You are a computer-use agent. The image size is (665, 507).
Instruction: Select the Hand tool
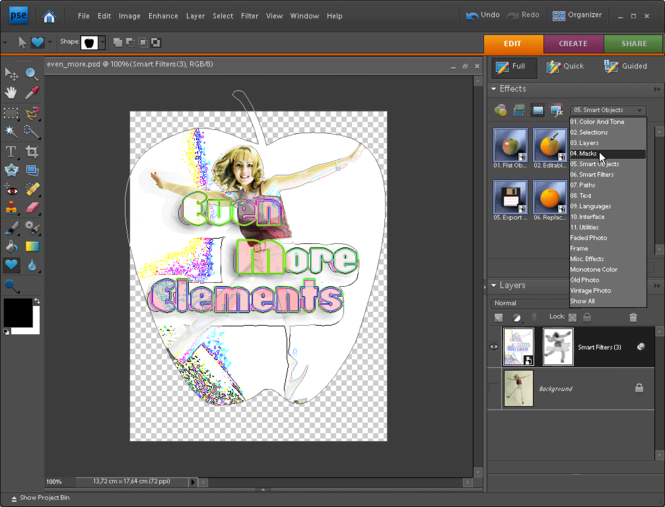(12, 93)
